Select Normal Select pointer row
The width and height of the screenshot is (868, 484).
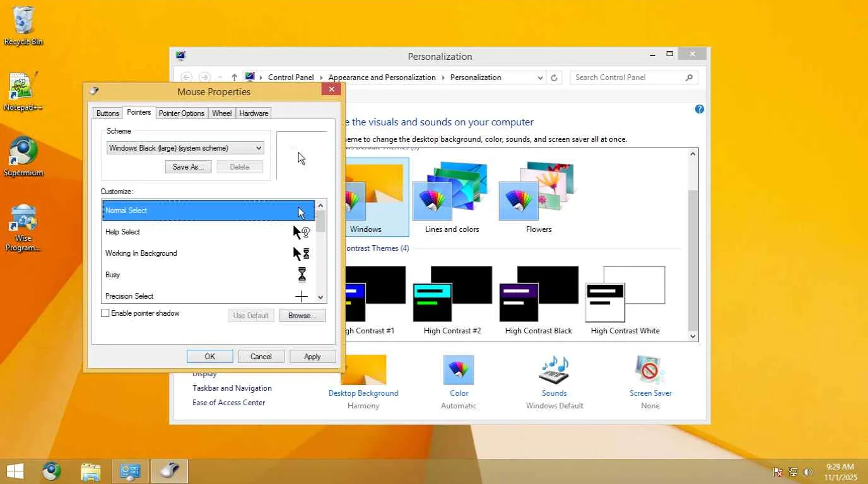coord(208,210)
